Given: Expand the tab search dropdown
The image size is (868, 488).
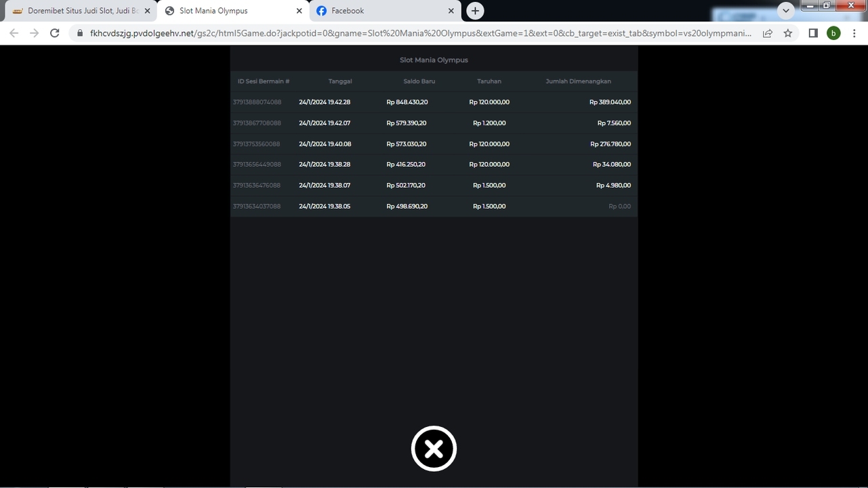Looking at the screenshot, I should coord(786,11).
